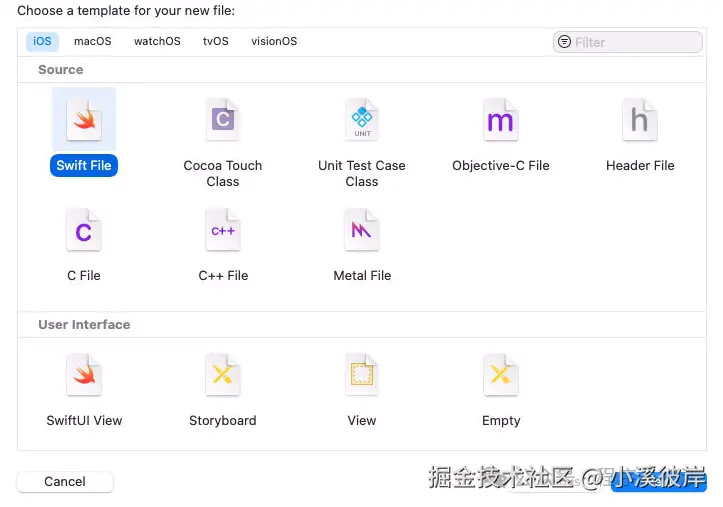
Task: Click the Swift File label
Action: tap(84, 165)
